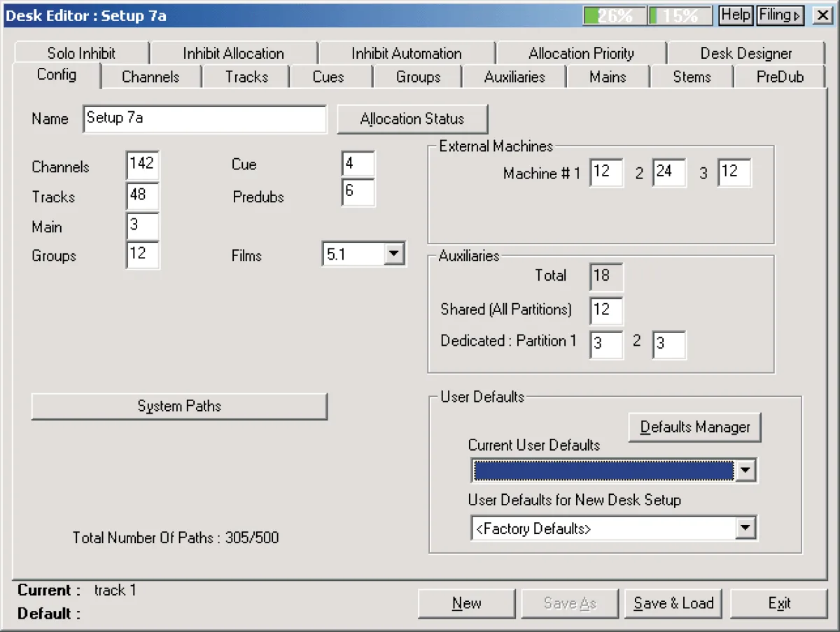Expand the Films format dropdown

coord(395,255)
